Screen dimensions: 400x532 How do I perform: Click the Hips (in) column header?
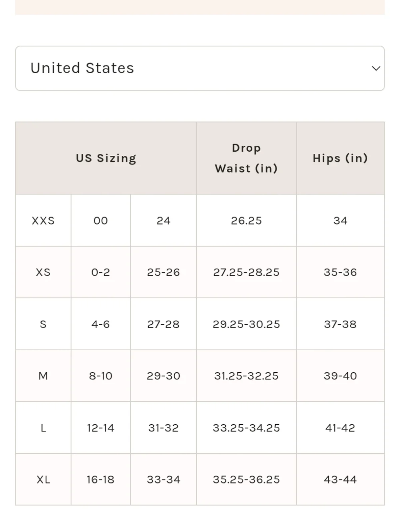pos(340,158)
